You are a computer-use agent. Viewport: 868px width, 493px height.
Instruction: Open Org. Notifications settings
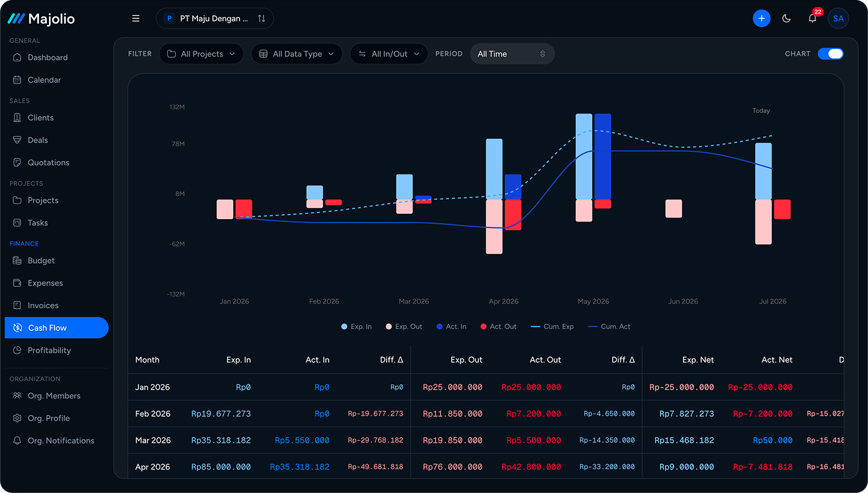57,441
